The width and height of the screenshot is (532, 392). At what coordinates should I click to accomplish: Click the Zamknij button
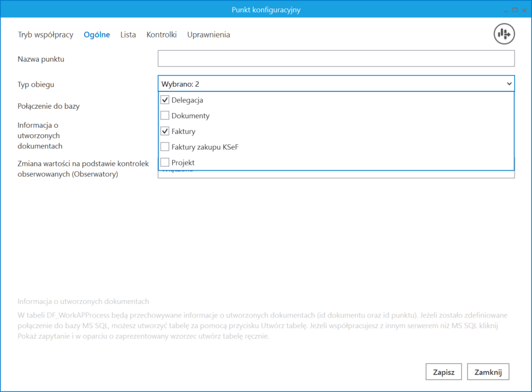coord(488,372)
